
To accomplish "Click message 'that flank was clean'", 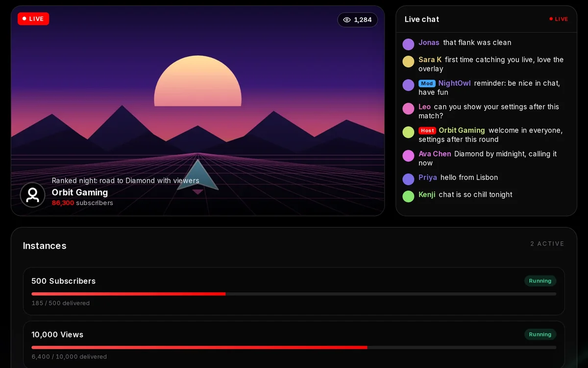I will pyautogui.click(x=477, y=43).
